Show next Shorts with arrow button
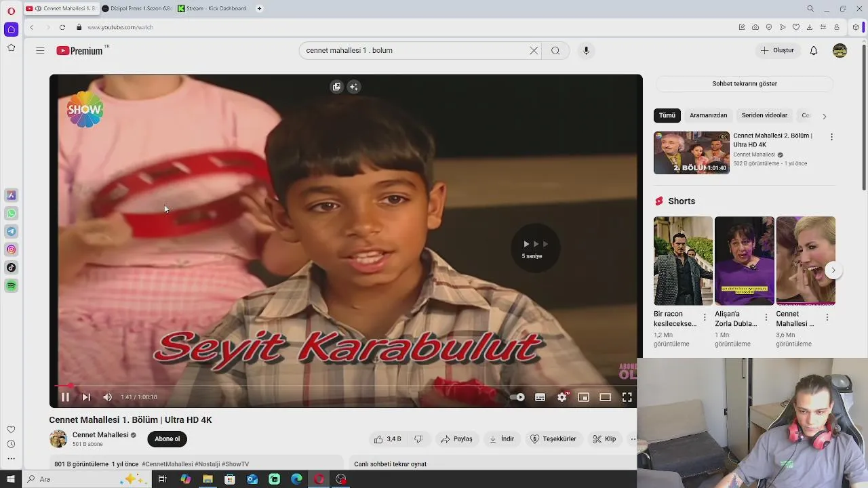This screenshot has height=488, width=868. [833, 270]
